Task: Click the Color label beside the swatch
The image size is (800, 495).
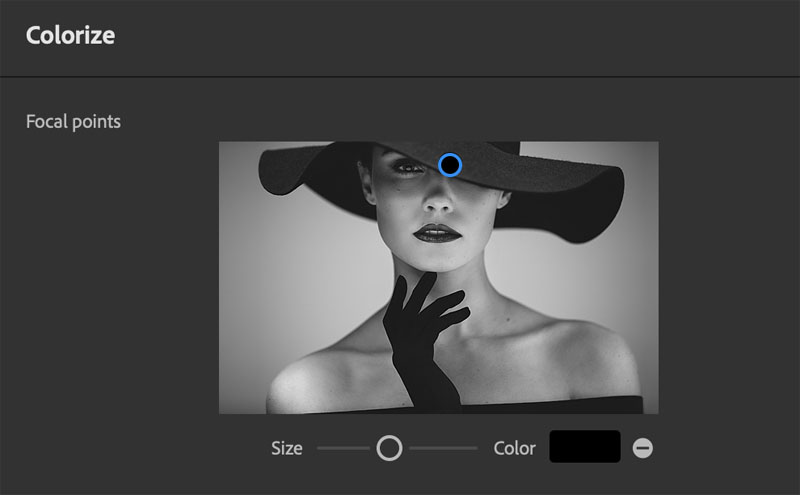Action: (515, 448)
